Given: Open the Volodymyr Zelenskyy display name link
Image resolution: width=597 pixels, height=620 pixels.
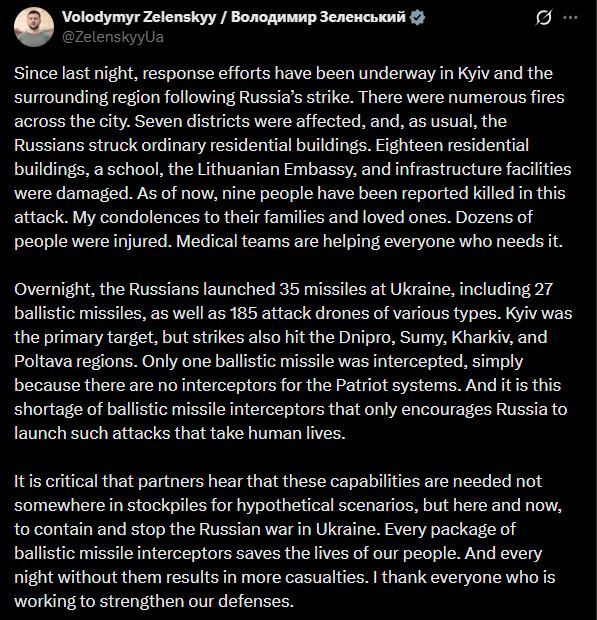Looking at the screenshot, I should (x=139, y=17).
